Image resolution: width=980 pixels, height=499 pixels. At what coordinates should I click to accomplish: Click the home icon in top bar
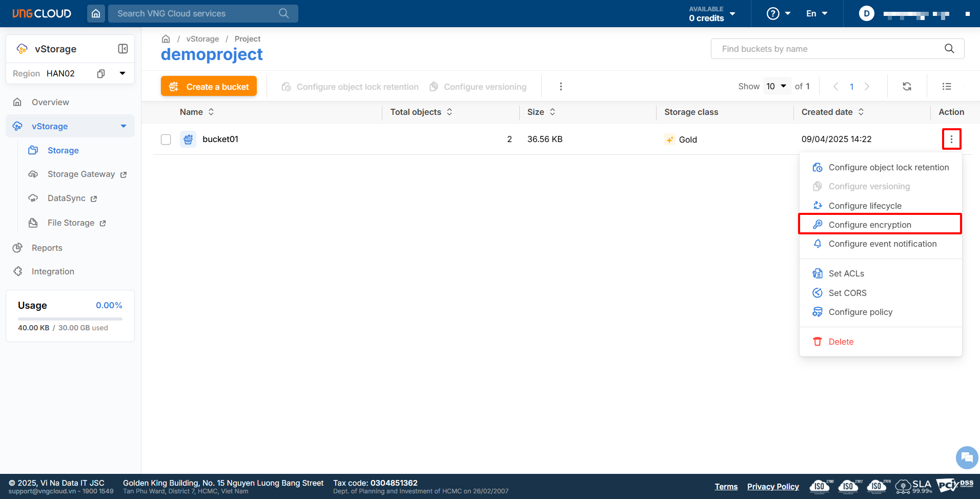tap(96, 14)
